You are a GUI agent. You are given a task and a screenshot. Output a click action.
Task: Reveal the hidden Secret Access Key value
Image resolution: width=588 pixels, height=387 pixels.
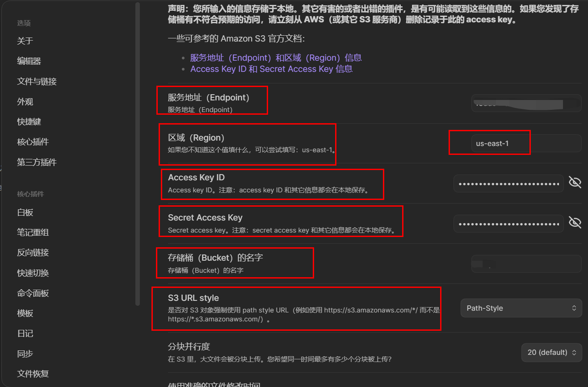tap(575, 222)
